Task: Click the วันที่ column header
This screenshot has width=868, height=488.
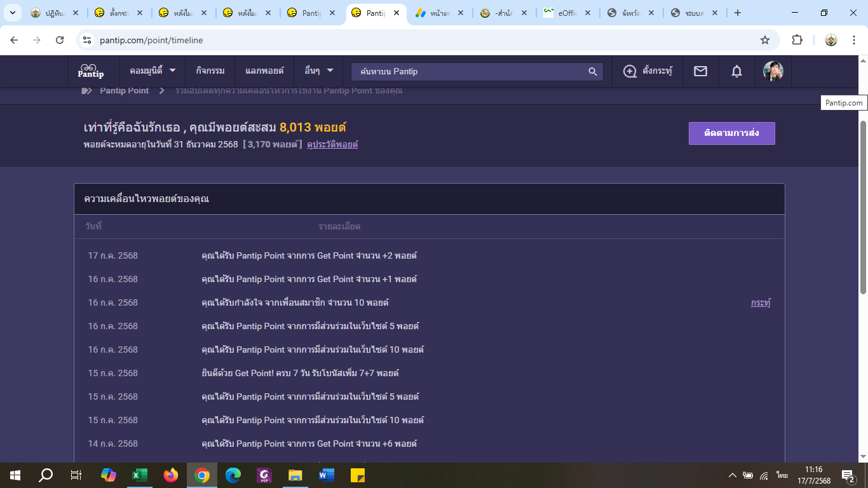Action: tap(93, 226)
